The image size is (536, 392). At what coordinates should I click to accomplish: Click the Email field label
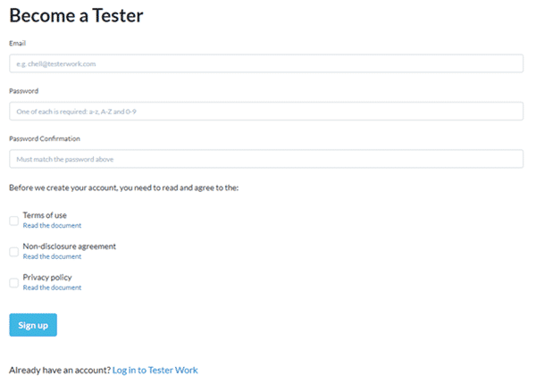click(x=18, y=43)
